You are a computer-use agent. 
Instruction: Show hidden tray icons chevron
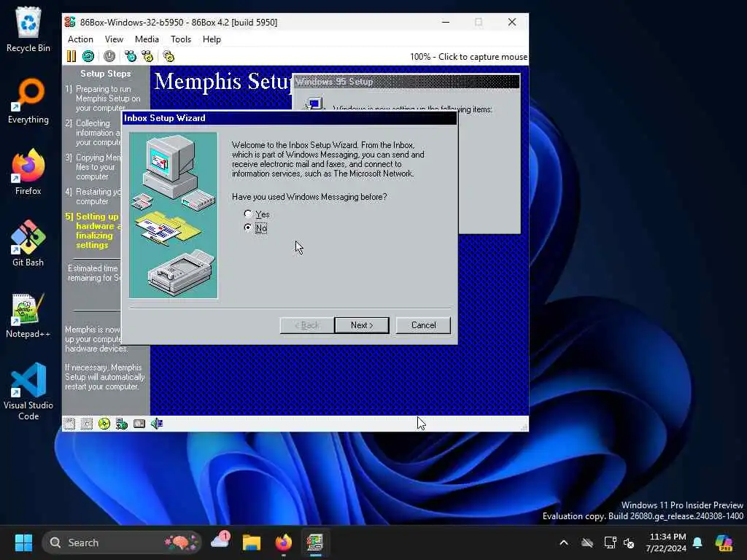pos(564,542)
